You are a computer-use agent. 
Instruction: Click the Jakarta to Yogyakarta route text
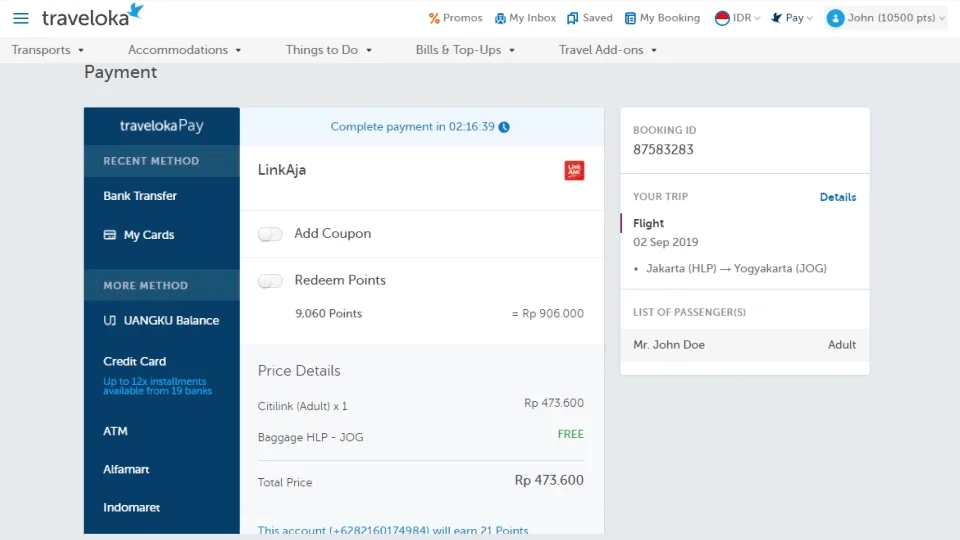point(736,268)
